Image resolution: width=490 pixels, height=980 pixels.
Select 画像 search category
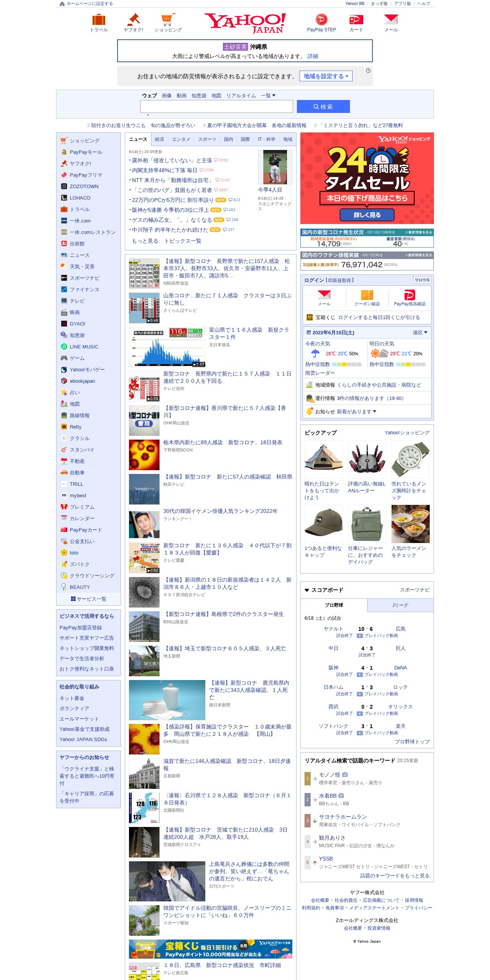(166, 95)
